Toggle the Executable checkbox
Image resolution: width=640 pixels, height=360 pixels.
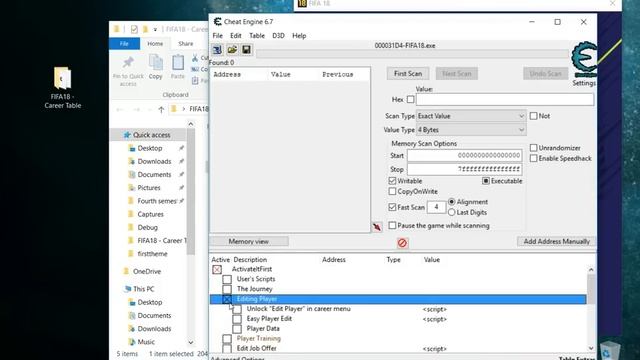486,181
